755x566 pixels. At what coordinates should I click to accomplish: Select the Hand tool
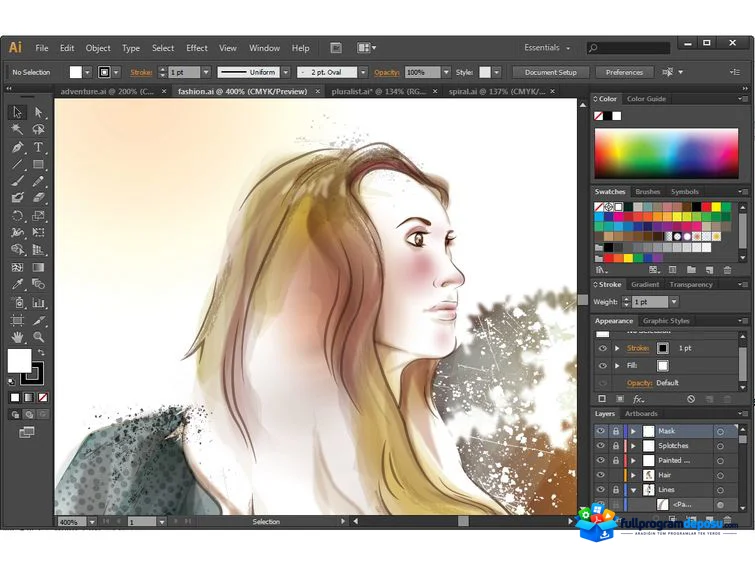(17, 337)
